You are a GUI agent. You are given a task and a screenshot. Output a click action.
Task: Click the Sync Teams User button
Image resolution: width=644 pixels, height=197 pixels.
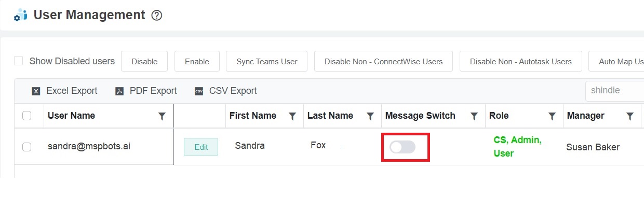coord(267,61)
